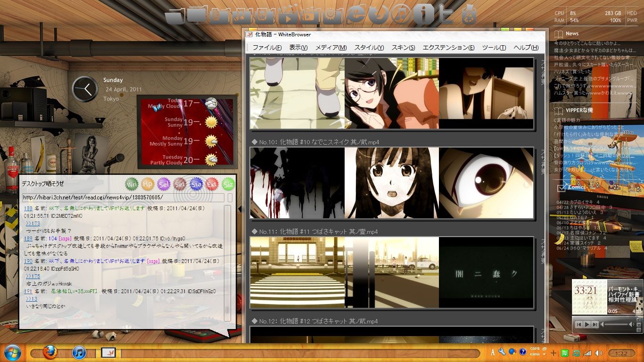The width and height of the screenshot is (644, 362).
Task: Toggle the Comics widget checkbox icon
Action: tap(561, 188)
